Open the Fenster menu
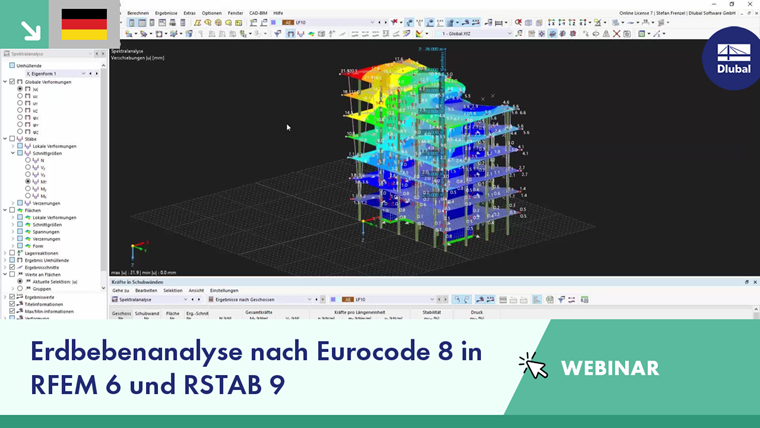760x428 pixels. [236, 13]
